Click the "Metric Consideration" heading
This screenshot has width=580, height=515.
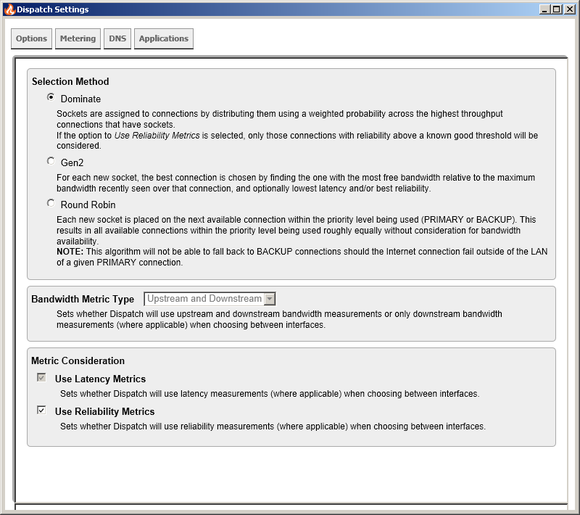[78, 361]
